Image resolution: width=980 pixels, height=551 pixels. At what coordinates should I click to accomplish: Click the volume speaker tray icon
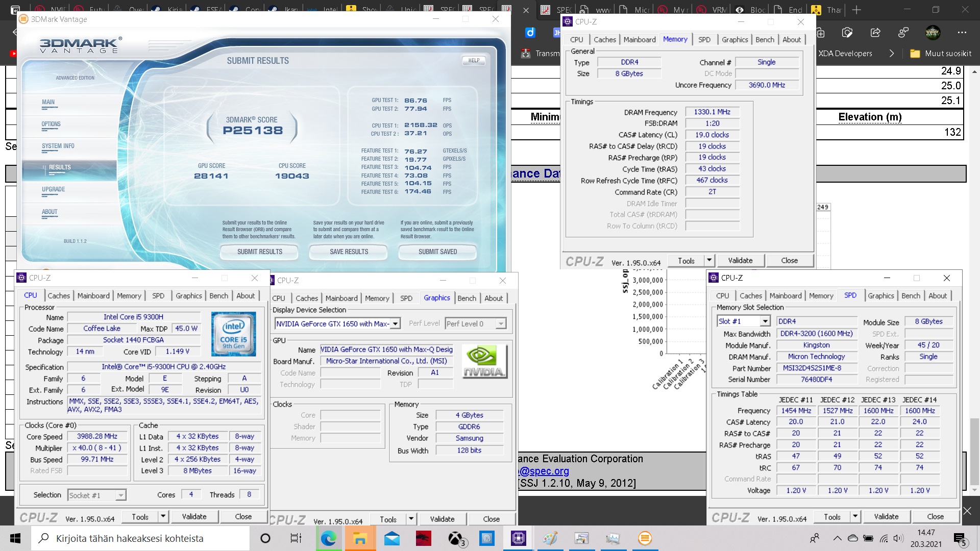click(898, 538)
